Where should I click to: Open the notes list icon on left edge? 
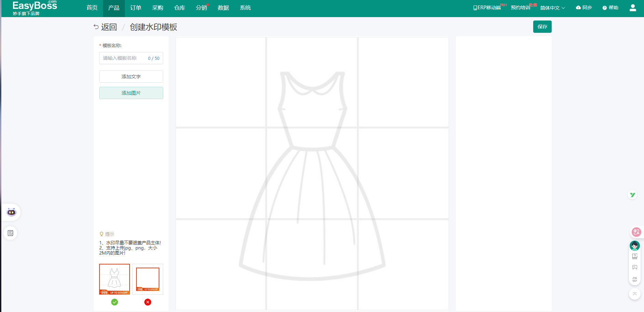(11, 233)
